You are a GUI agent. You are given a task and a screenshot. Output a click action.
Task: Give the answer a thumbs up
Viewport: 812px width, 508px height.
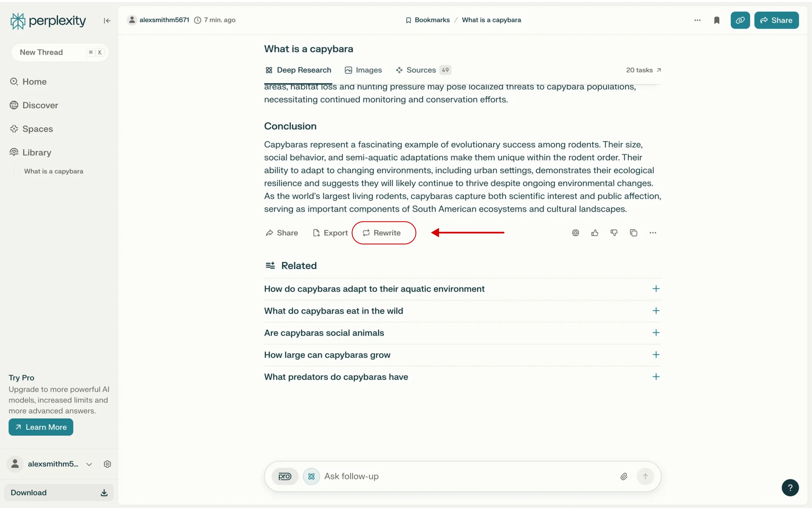point(594,232)
